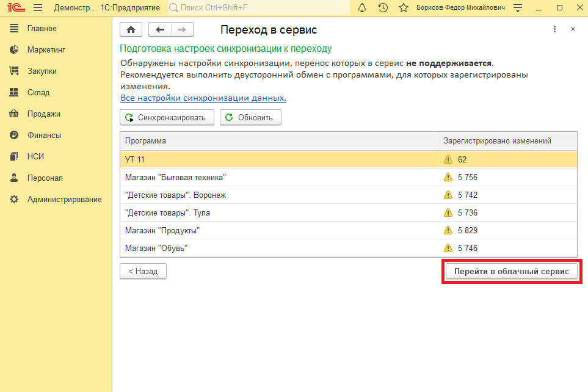
Task: Click warning icon beside 5 746
Action: [448, 248]
